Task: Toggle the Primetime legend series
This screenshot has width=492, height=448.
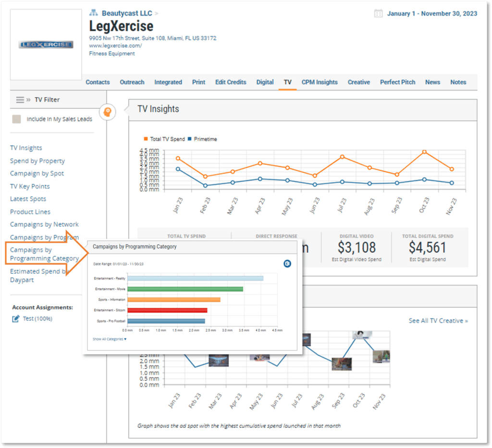Action: (202, 139)
